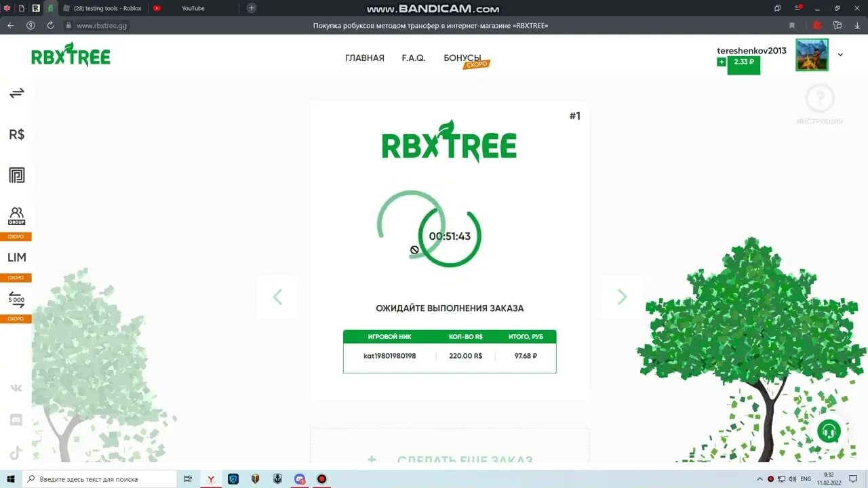Reload the page with refresh icon

pos(50,25)
